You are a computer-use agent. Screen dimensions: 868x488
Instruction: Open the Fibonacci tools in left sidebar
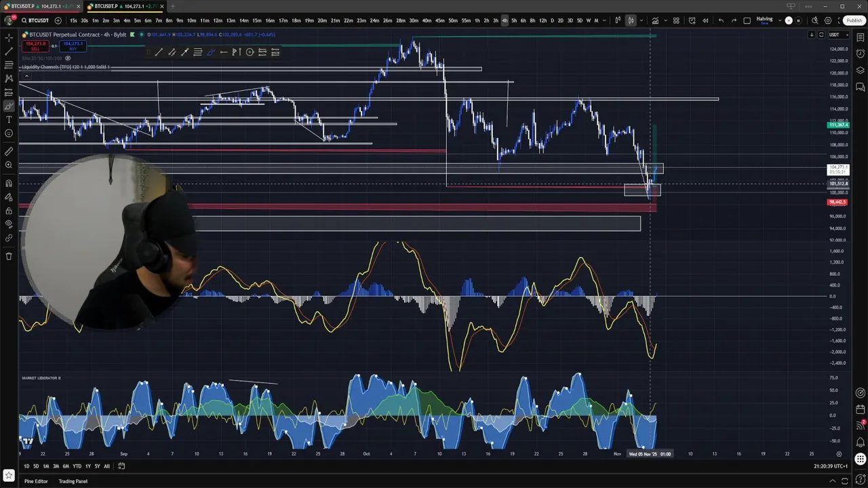point(9,65)
